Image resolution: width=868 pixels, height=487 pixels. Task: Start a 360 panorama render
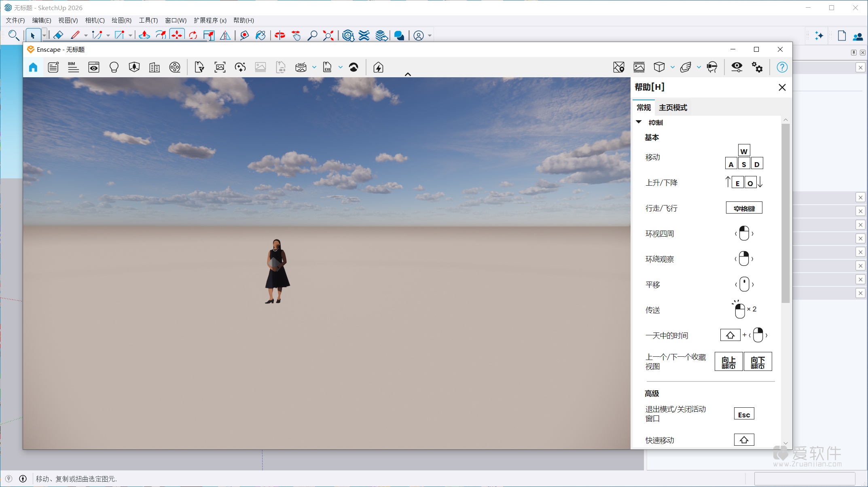pos(301,67)
